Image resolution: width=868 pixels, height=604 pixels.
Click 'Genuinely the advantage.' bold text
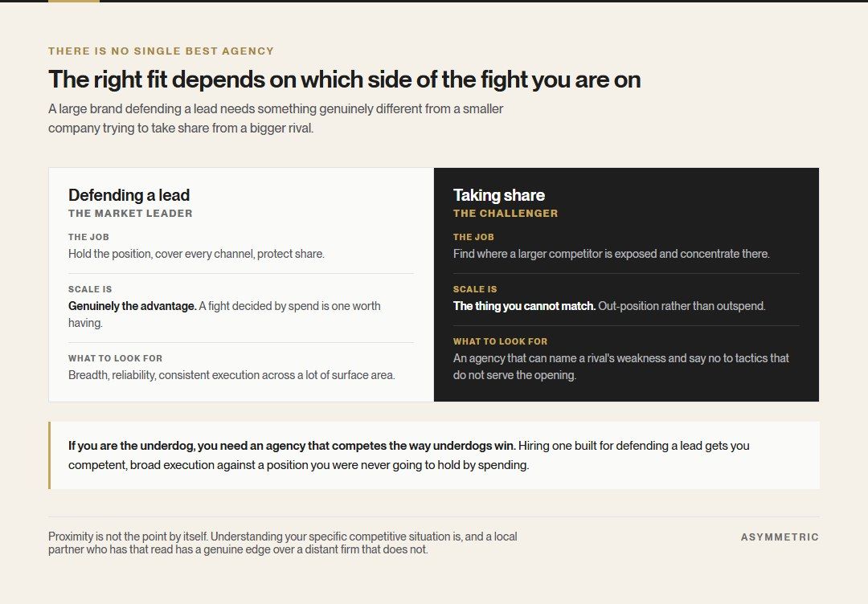(133, 306)
